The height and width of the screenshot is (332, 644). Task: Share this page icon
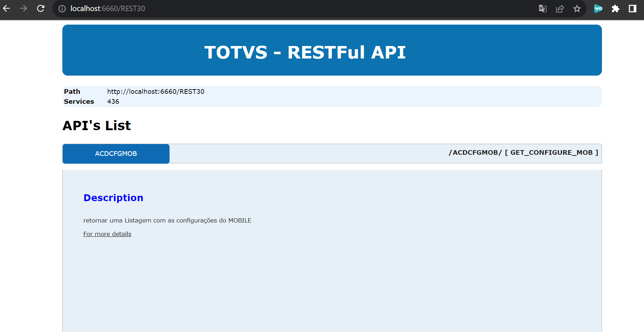560,9
